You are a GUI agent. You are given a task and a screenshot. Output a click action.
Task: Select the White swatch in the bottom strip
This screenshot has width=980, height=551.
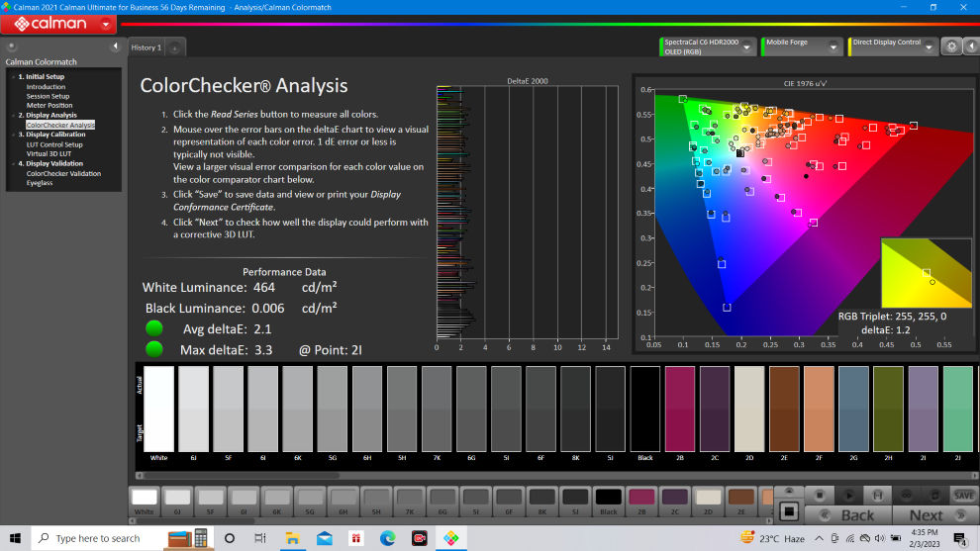tap(145, 501)
